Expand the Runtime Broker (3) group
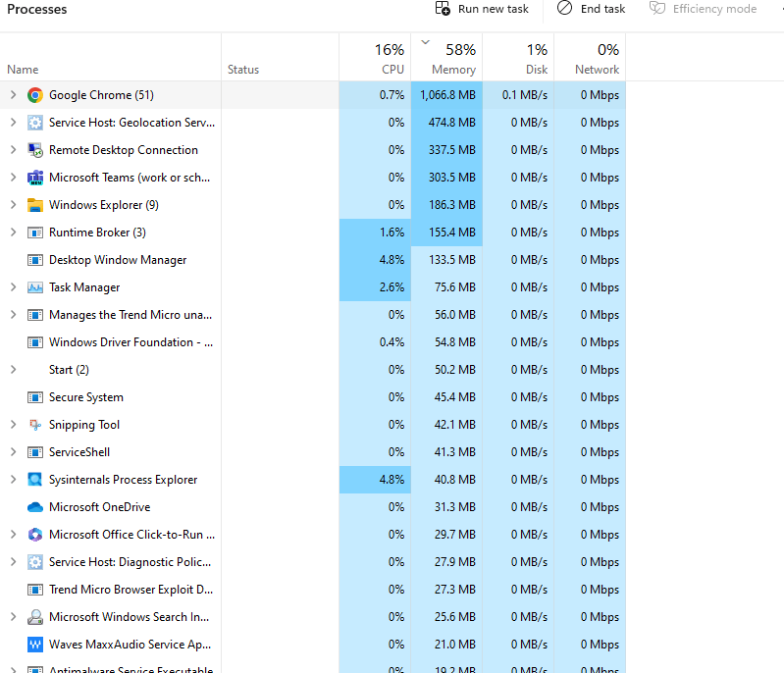The width and height of the screenshot is (784, 673). point(14,232)
